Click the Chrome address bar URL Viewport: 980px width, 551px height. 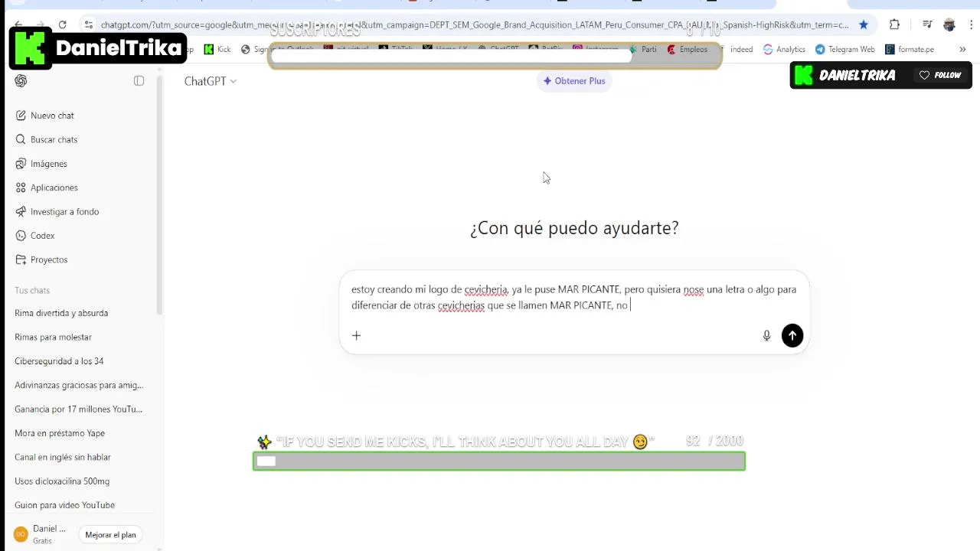(x=475, y=24)
